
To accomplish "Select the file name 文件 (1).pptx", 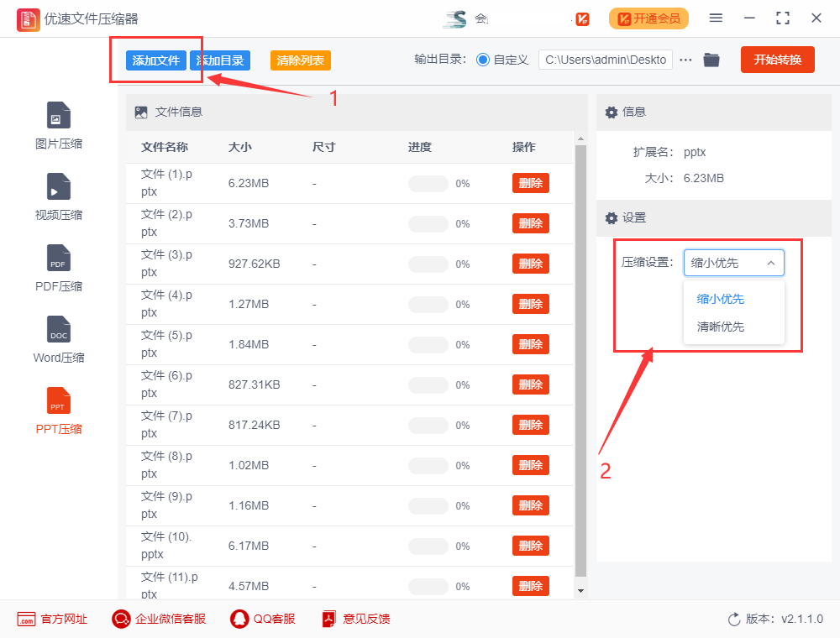I will [166, 183].
